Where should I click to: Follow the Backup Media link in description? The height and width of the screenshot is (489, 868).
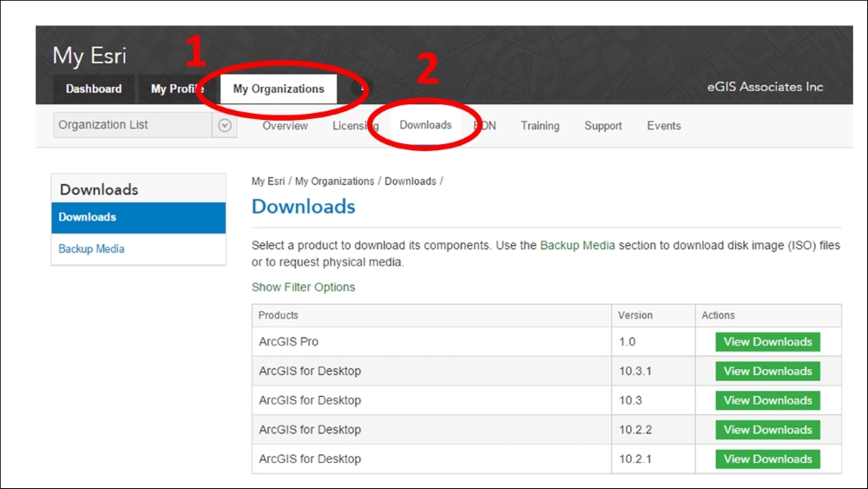coord(577,245)
